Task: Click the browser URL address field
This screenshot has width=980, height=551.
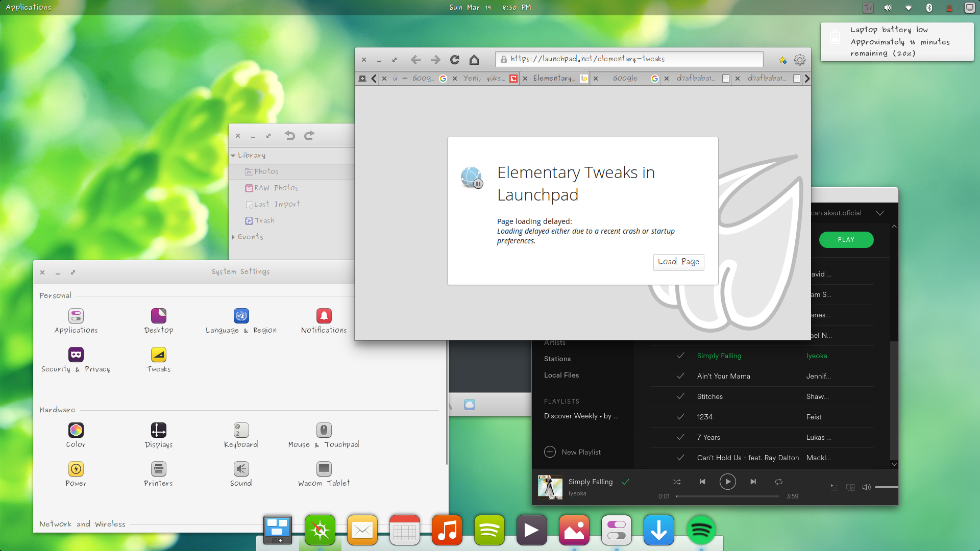Action: (x=629, y=59)
